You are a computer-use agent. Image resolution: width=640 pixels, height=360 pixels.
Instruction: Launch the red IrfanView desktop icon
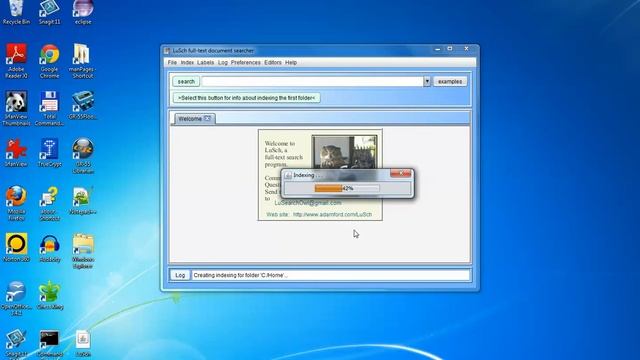pyautogui.click(x=16, y=153)
